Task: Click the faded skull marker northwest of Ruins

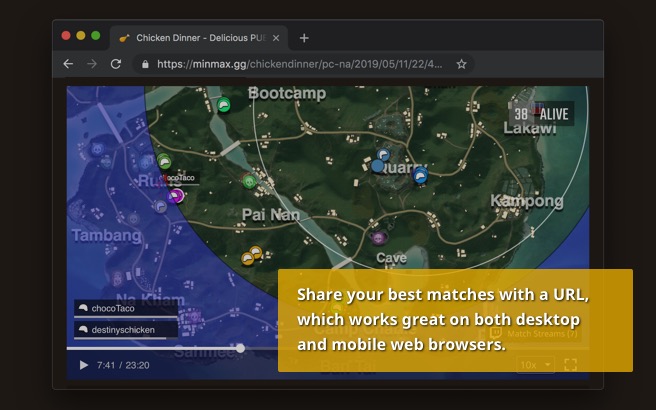Action: point(98,149)
